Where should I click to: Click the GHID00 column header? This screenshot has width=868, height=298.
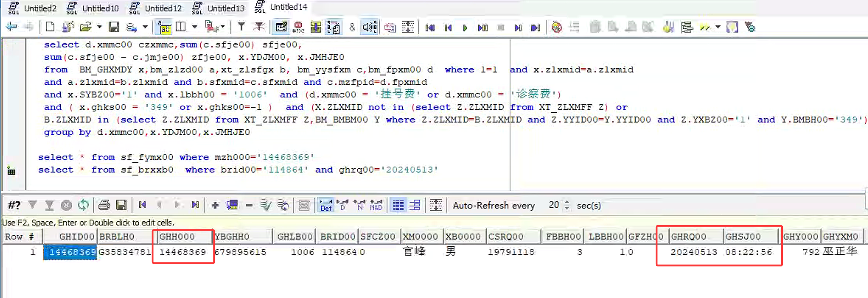tap(70, 237)
